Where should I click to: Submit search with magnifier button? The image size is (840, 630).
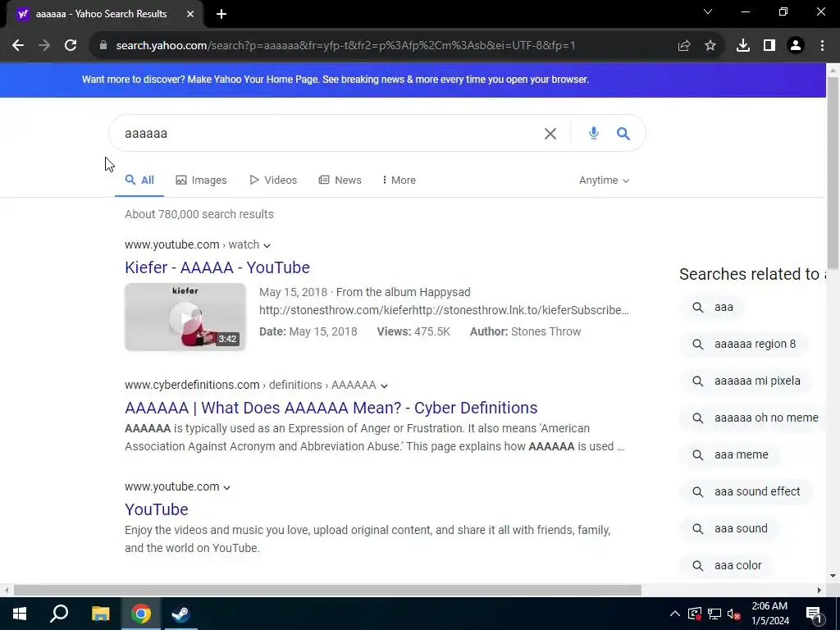(x=623, y=134)
